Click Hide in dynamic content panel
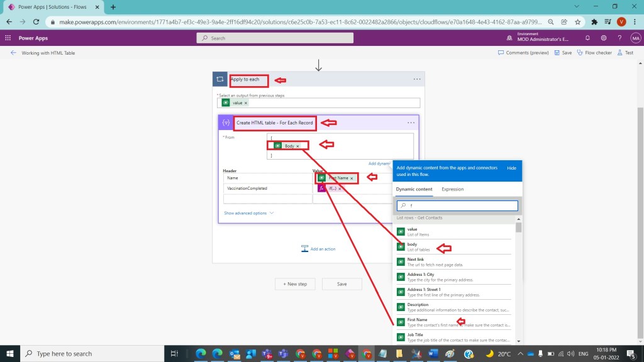Screen dimensions: 644x362 (511, 168)
